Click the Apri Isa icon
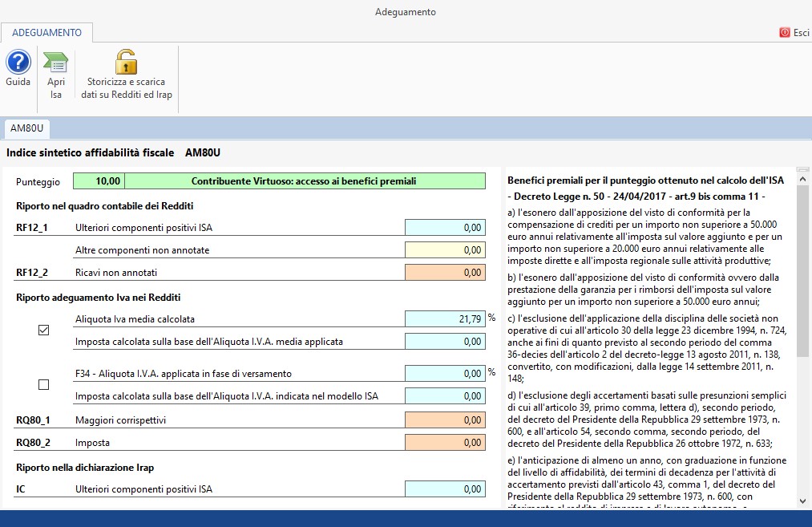 click(55, 63)
